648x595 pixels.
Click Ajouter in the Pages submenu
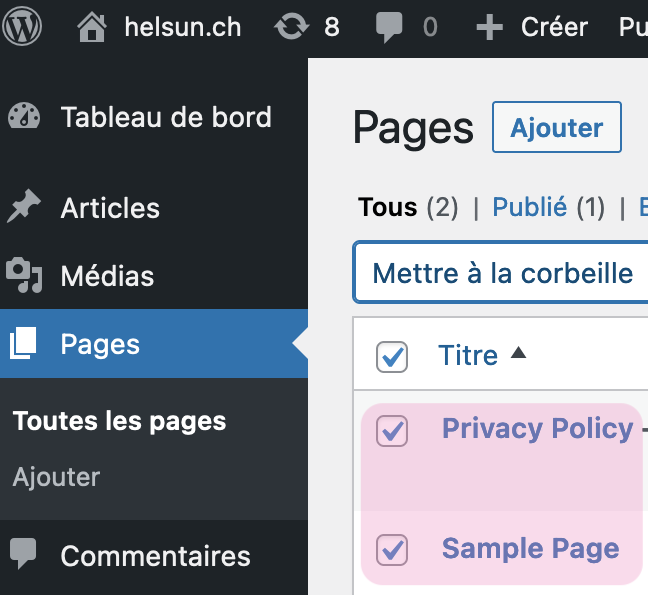point(56,477)
